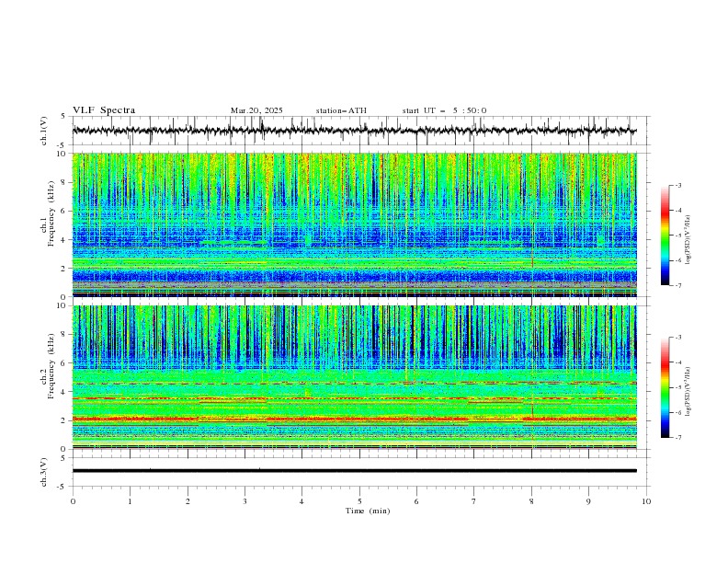Click the 'Time (min)' axis label
Viewport: 728px width, 563px height.
(x=368, y=511)
